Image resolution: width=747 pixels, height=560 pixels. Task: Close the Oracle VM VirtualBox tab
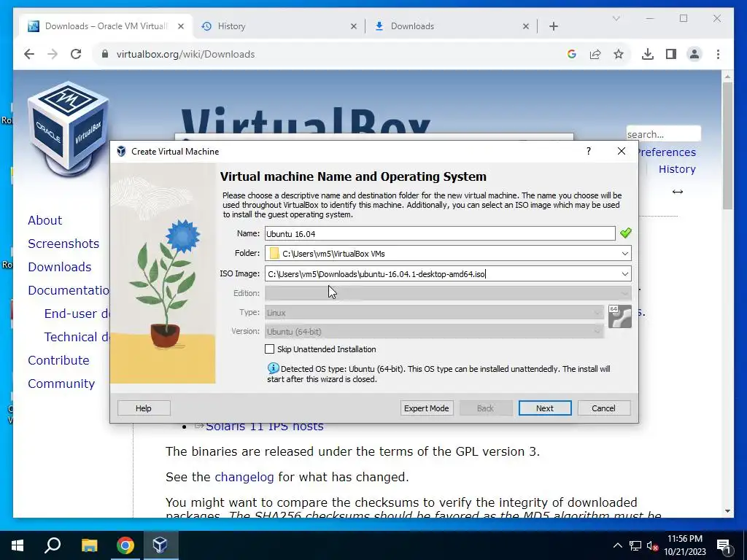tap(181, 27)
